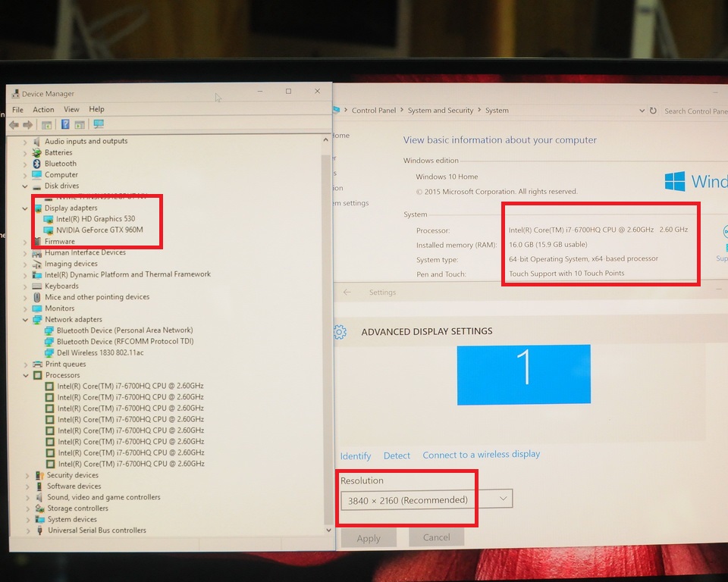Select Bluetooth Device (Personal Area Network)
This screenshot has width=728, height=582.
tap(125, 330)
